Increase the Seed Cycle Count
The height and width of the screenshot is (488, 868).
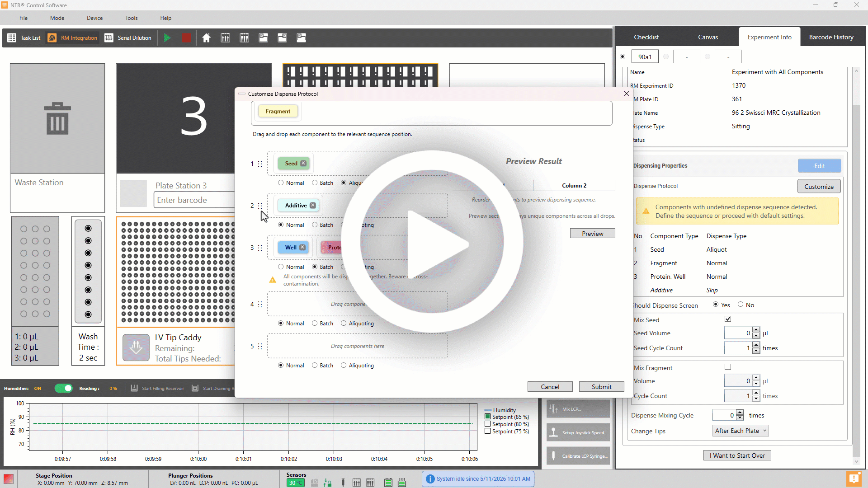point(756,345)
